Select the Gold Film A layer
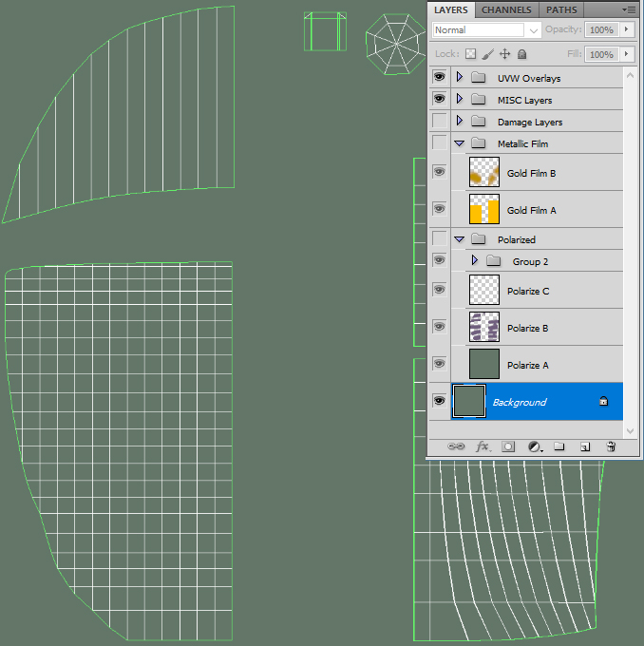This screenshot has height=646, width=644. click(x=532, y=211)
